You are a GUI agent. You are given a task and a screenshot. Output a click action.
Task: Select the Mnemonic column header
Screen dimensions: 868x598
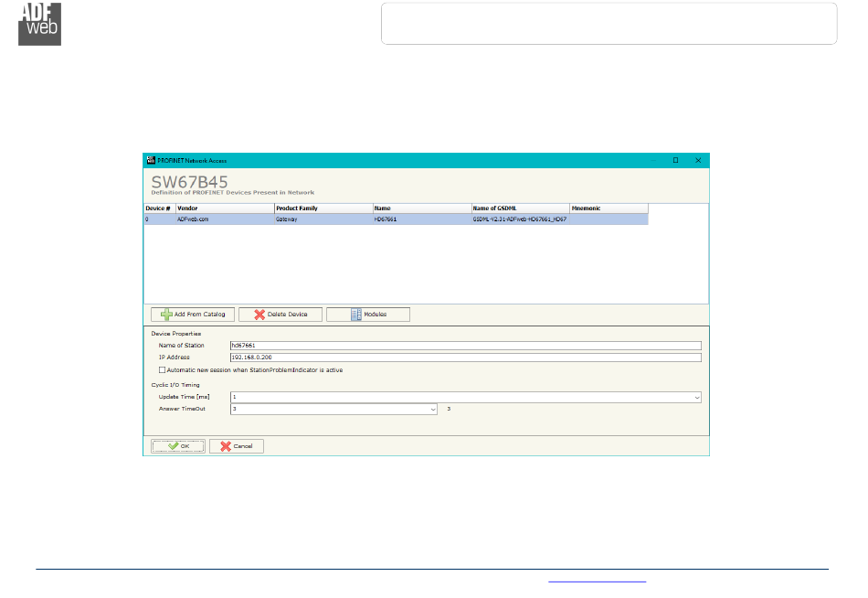[608, 208]
